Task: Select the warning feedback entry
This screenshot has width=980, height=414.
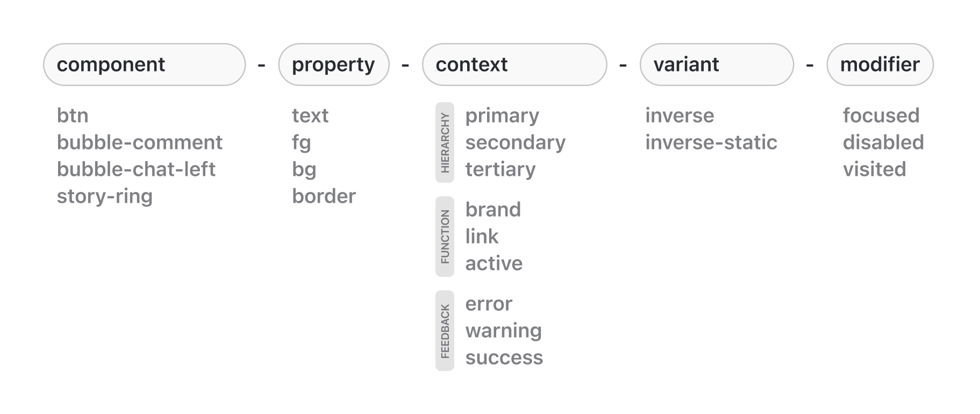Action: coord(503,331)
